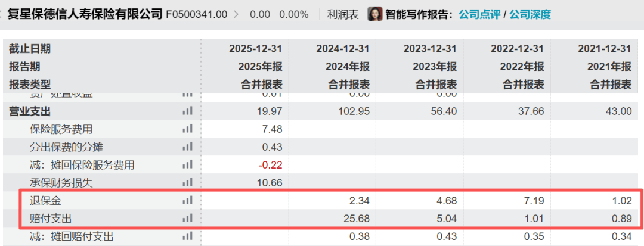This screenshot has width=644, height=246.
Task: Select 摊回赔付支出 value 0.38
Action: pos(360,236)
